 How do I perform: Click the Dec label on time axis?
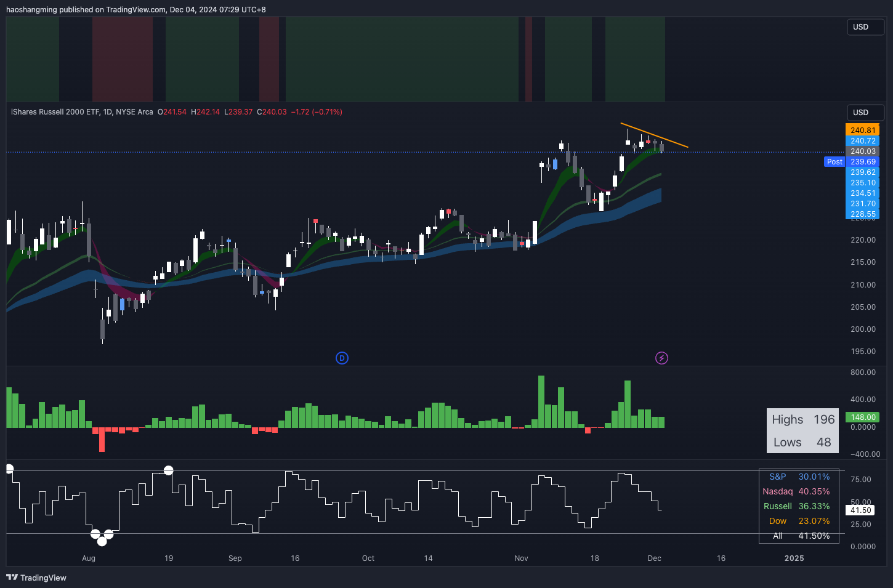[655, 558]
